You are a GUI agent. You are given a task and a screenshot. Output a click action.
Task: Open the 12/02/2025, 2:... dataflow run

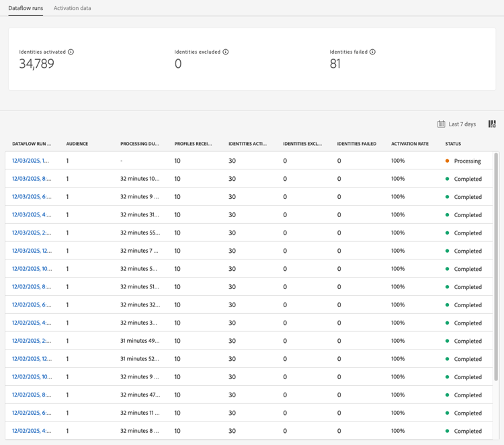(x=30, y=341)
